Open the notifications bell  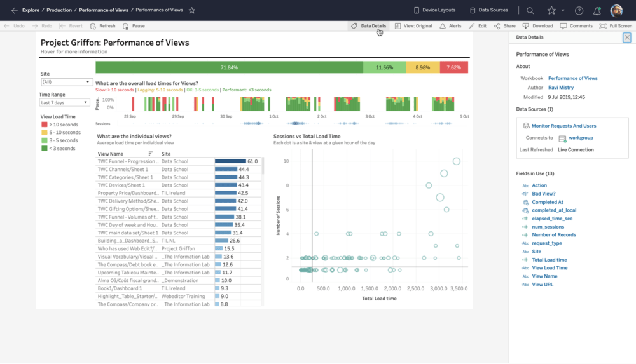(x=597, y=10)
